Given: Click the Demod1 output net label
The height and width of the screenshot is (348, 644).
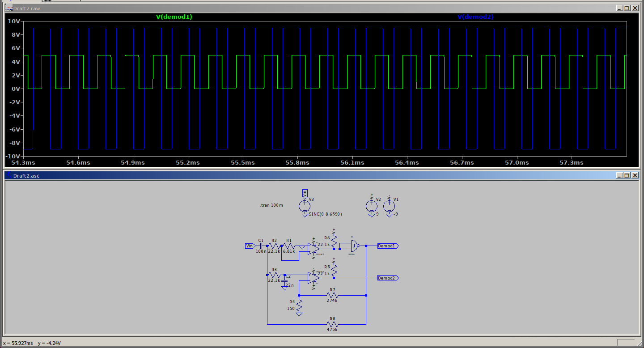Looking at the screenshot, I should click(387, 246).
